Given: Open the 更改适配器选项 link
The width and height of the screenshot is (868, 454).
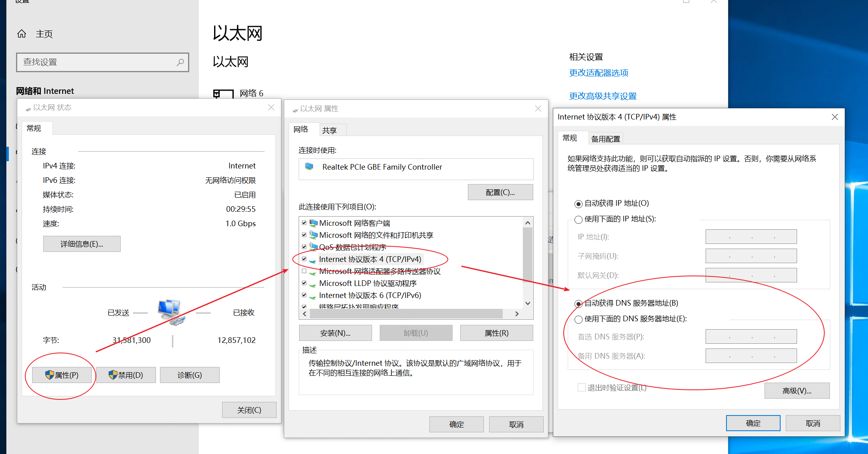Looking at the screenshot, I should pyautogui.click(x=599, y=73).
